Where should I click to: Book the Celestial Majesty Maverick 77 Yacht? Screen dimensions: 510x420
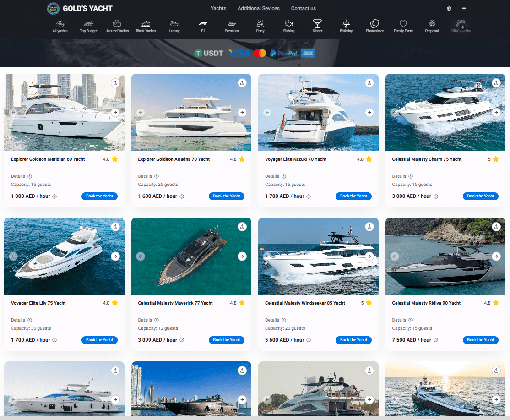point(226,340)
